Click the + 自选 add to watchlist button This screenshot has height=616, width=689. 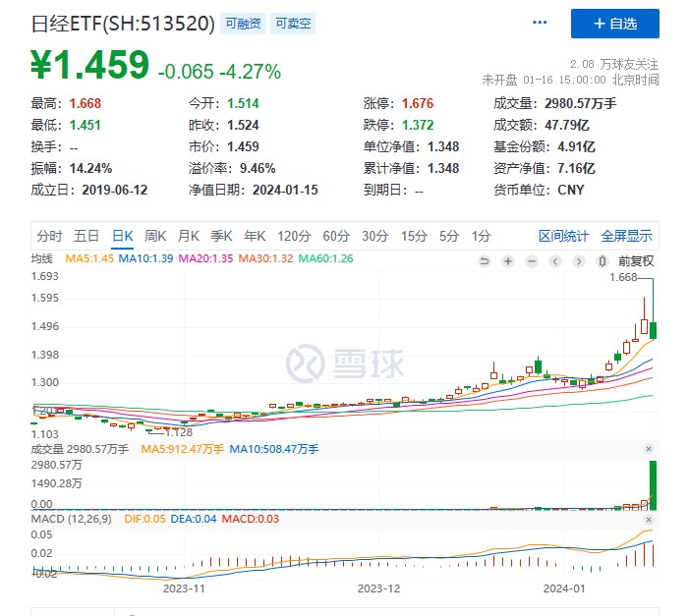pyautogui.click(x=614, y=24)
